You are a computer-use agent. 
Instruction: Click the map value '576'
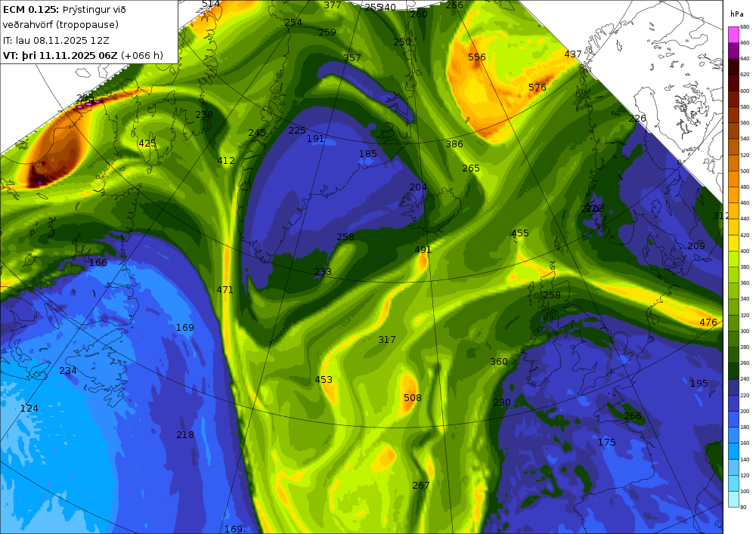(x=537, y=87)
